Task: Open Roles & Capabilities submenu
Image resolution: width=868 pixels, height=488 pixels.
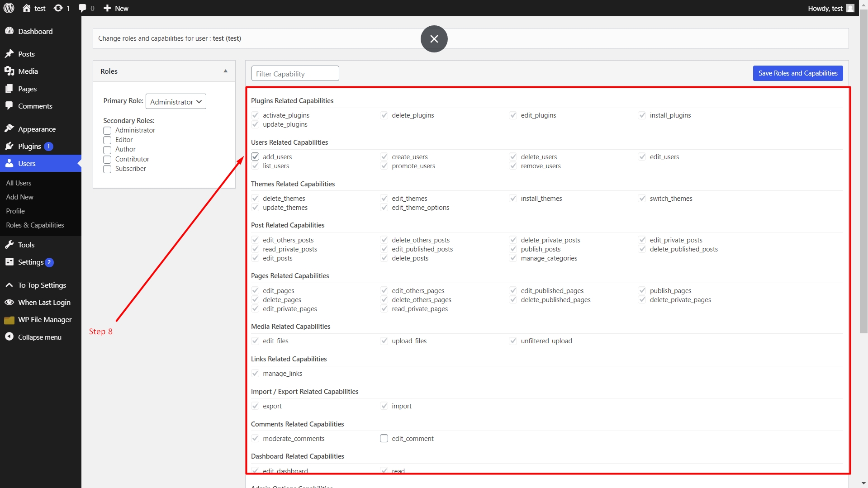Action: 35,225
